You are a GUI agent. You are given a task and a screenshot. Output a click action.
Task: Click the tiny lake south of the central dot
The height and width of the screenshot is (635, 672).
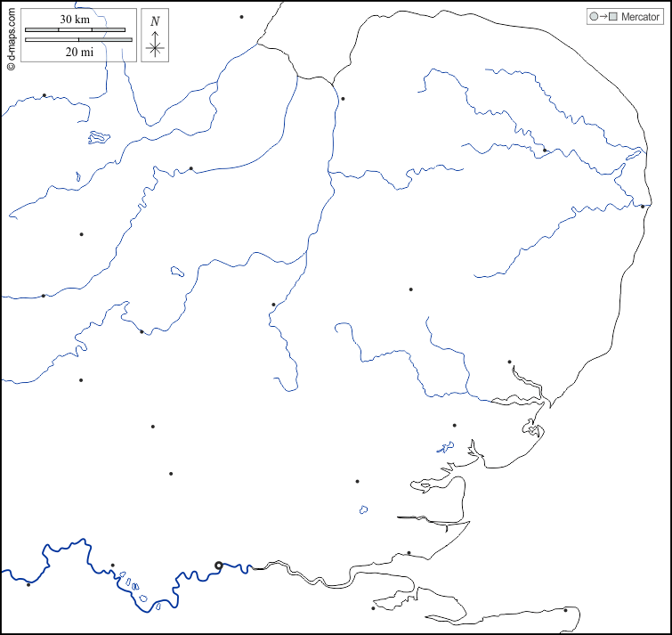(363, 510)
